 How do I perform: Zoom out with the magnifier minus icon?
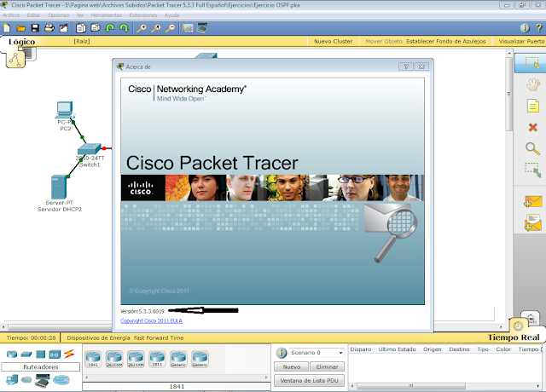click(170, 28)
